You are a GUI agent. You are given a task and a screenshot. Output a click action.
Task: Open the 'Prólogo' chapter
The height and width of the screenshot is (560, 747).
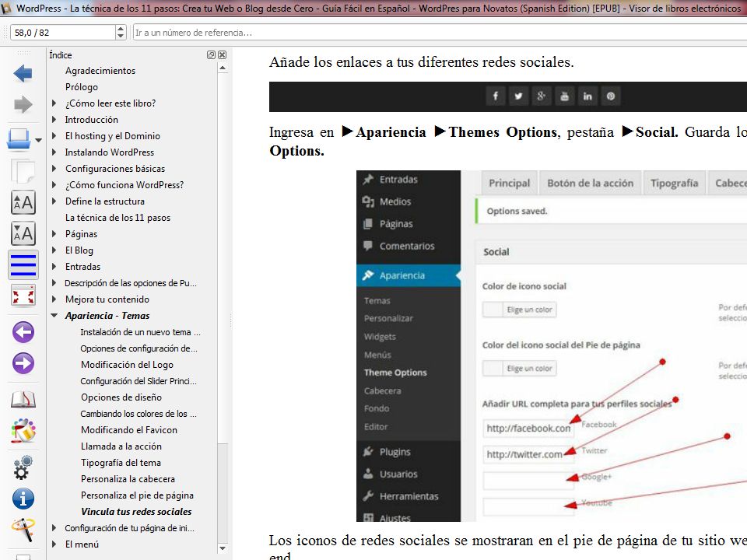click(x=82, y=87)
